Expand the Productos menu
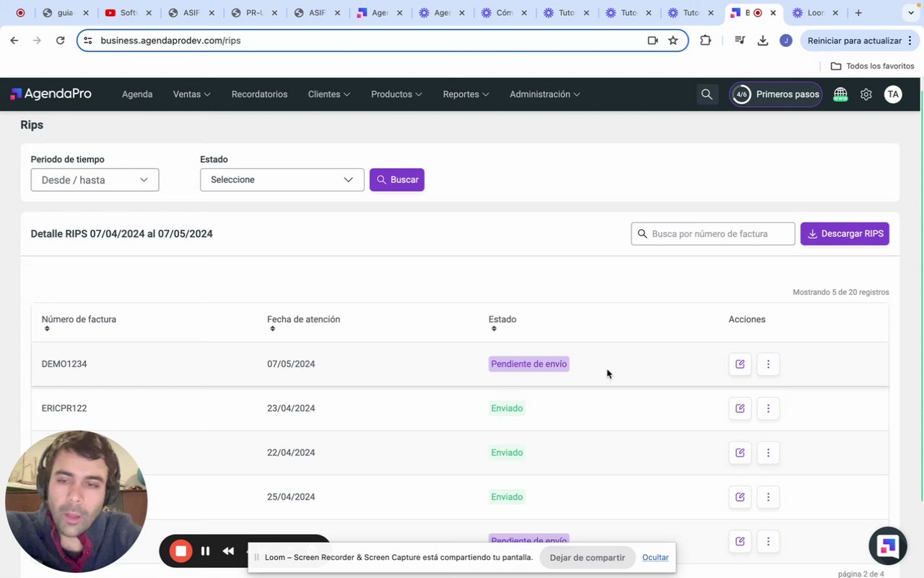 pyautogui.click(x=396, y=94)
